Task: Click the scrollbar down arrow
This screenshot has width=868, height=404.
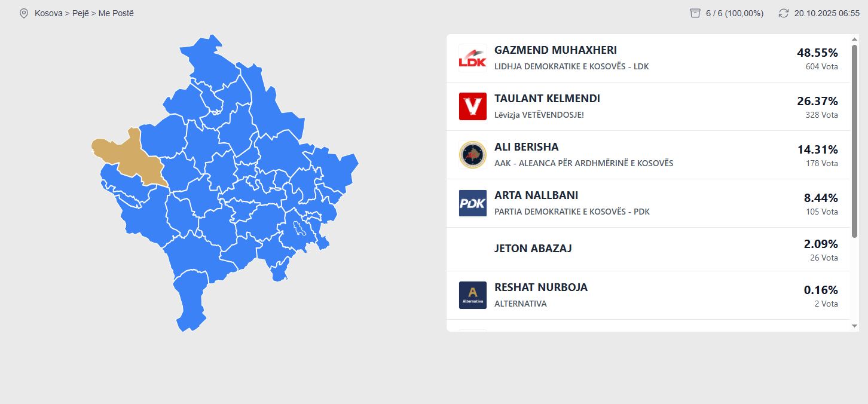Action: coord(854,326)
